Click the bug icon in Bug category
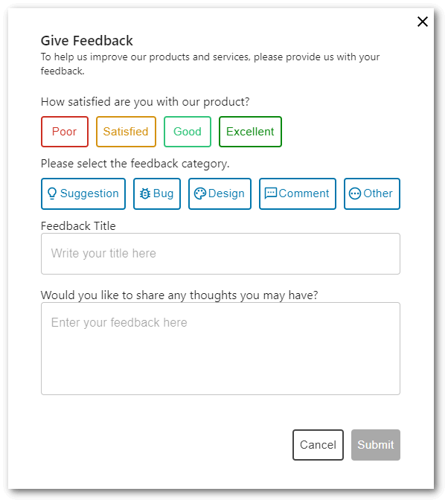The height and width of the screenshot is (503, 448). 145,193
